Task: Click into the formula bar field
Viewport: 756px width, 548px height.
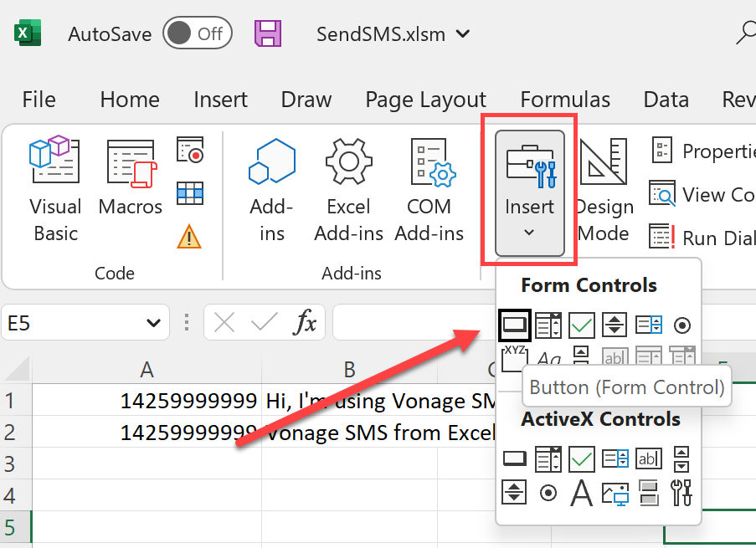Action: tap(414, 322)
